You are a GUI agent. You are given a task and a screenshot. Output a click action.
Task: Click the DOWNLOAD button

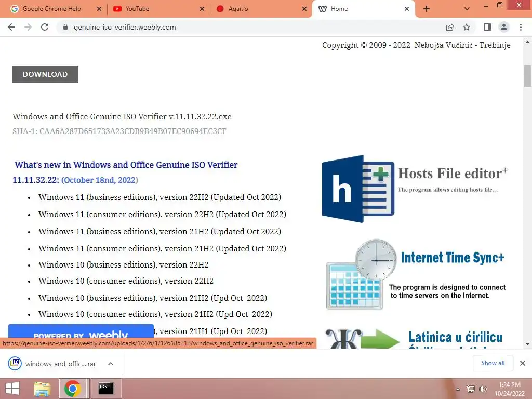(x=45, y=74)
